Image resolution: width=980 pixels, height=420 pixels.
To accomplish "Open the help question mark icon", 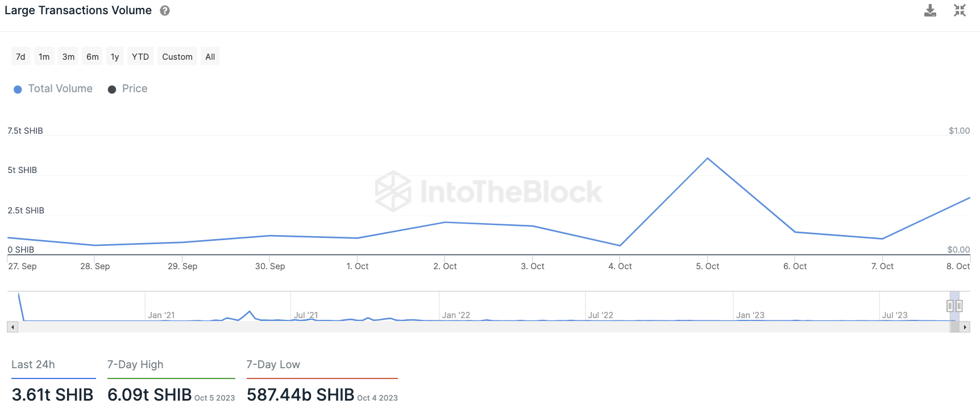I will click(165, 11).
